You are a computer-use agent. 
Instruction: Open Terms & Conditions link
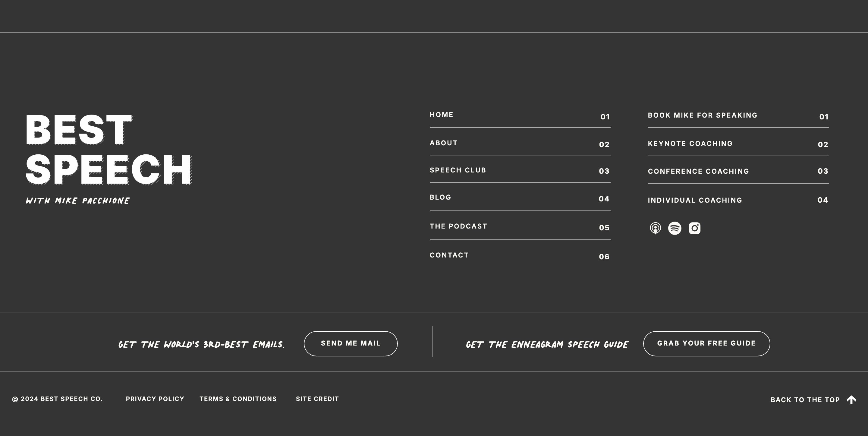click(238, 399)
